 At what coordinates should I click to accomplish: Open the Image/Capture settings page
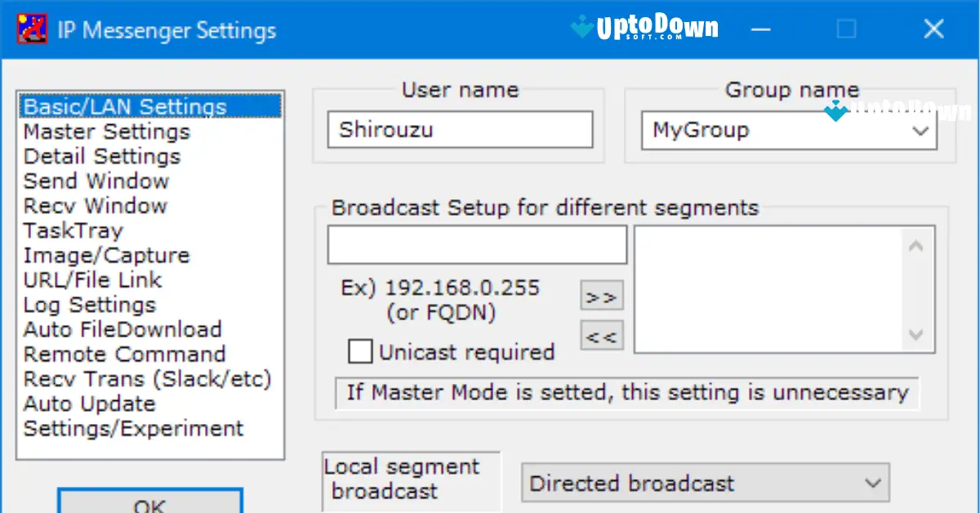(x=107, y=255)
